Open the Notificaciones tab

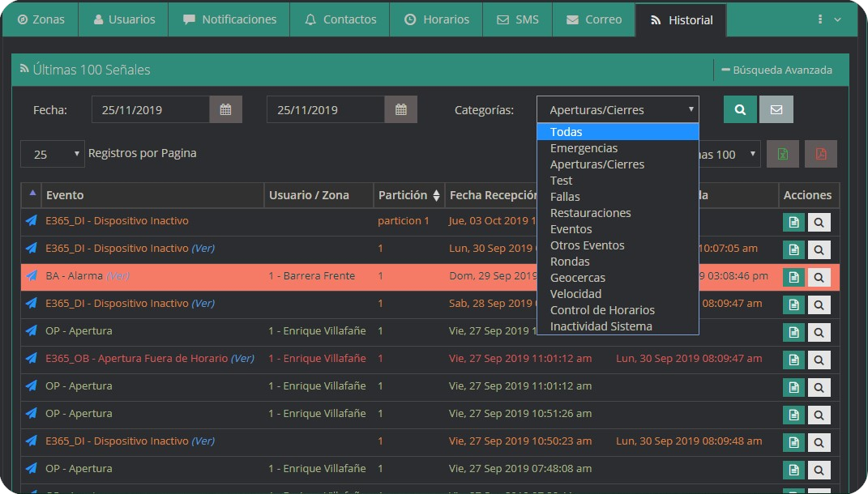[x=229, y=19]
